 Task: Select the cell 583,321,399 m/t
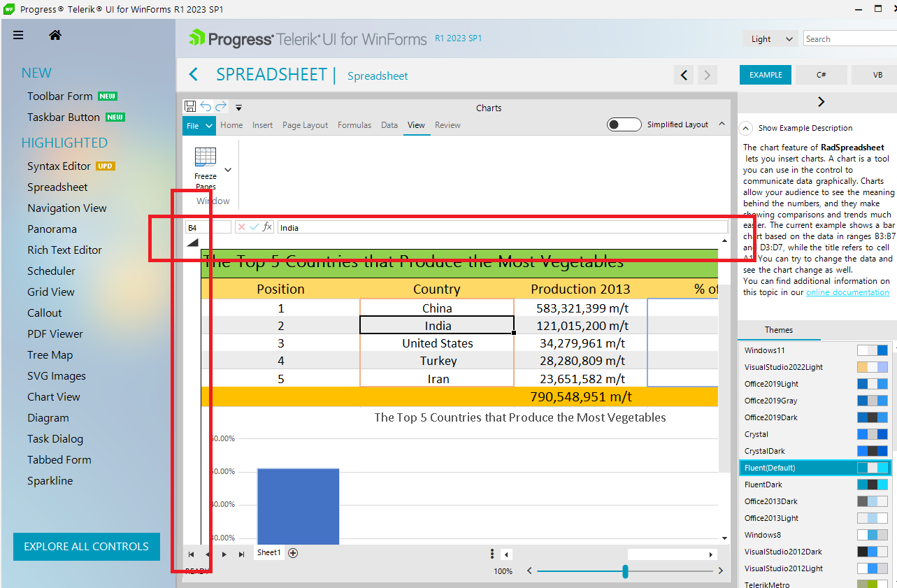pyautogui.click(x=581, y=308)
